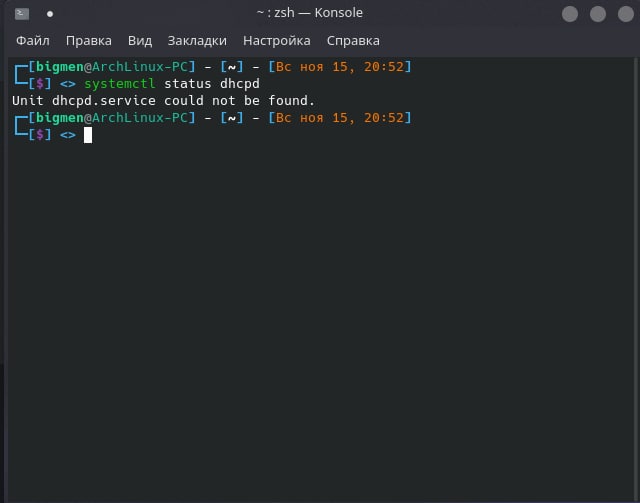The width and height of the screenshot is (640, 503).
Task: Open the Закладки menu
Action: point(197,41)
